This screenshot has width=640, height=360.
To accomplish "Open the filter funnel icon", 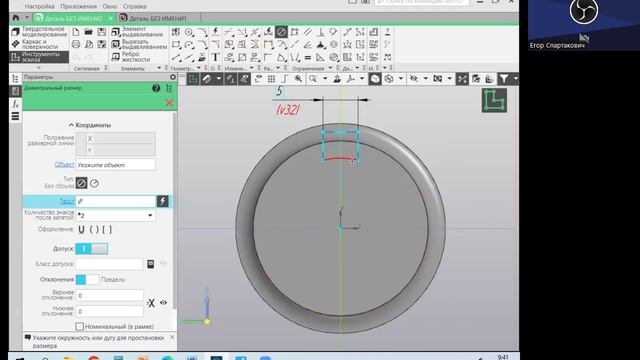I will 504,79.
